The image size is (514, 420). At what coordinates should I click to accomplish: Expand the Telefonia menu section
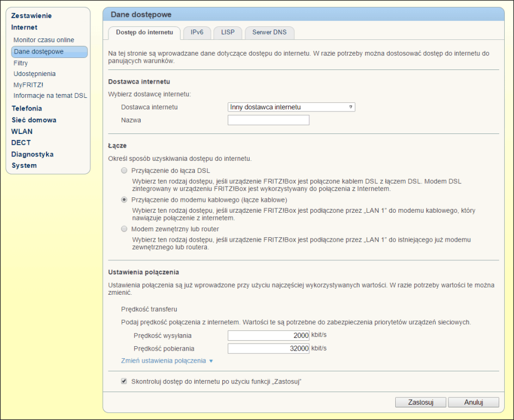27,108
